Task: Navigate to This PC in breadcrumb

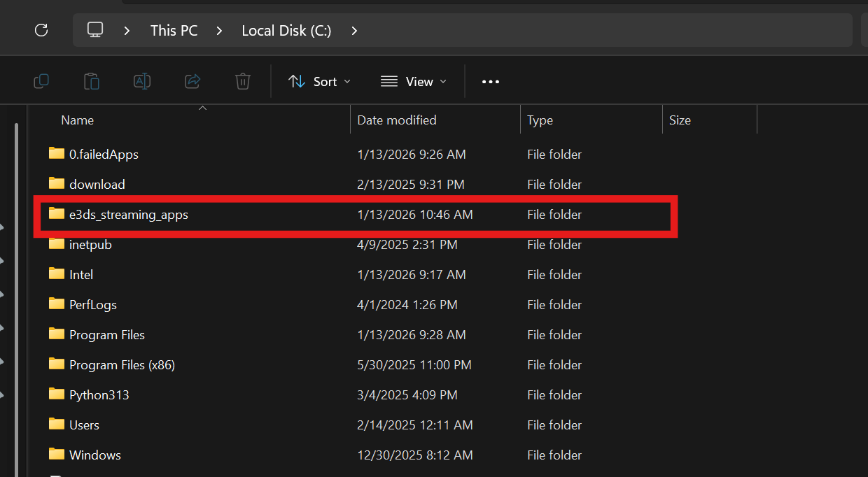Action: [174, 31]
